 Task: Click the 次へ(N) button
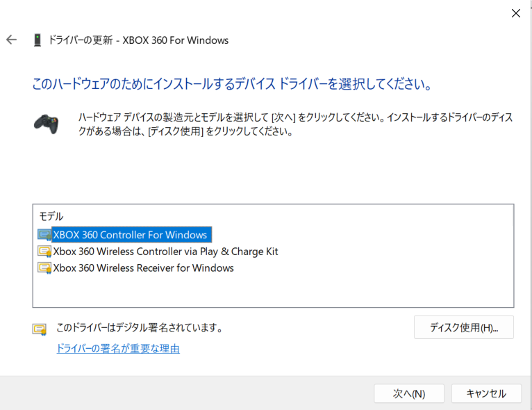[x=408, y=393]
